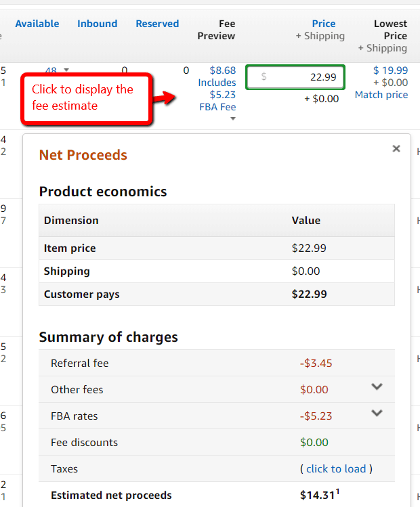Sort by the Available column header
The height and width of the screenshot is (507, 420).
[37, 24]
